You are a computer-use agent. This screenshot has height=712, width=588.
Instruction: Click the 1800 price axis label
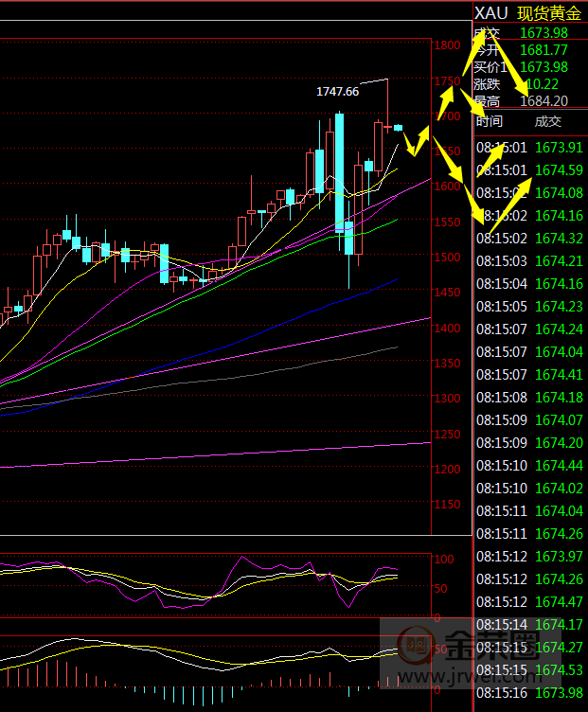[x=446, y=45]
